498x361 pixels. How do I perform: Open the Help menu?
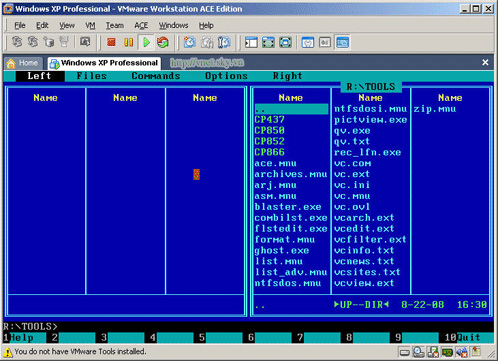(x=206, y=25)
